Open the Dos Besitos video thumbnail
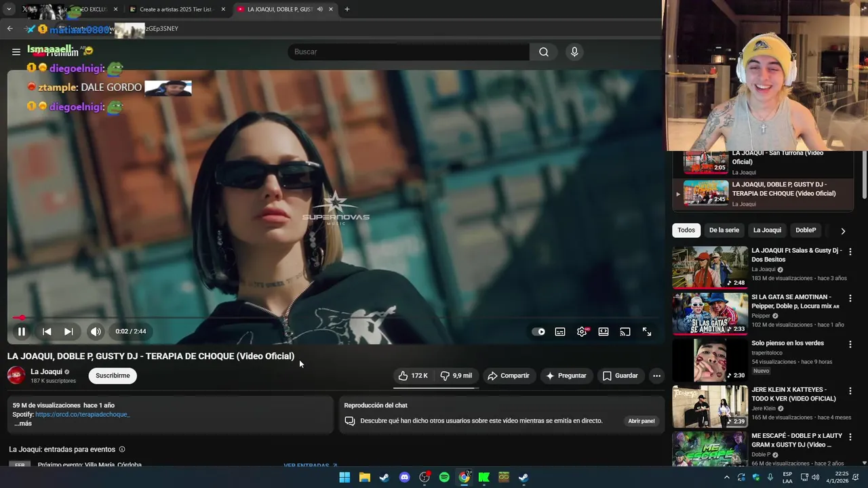 pos(710,267)
